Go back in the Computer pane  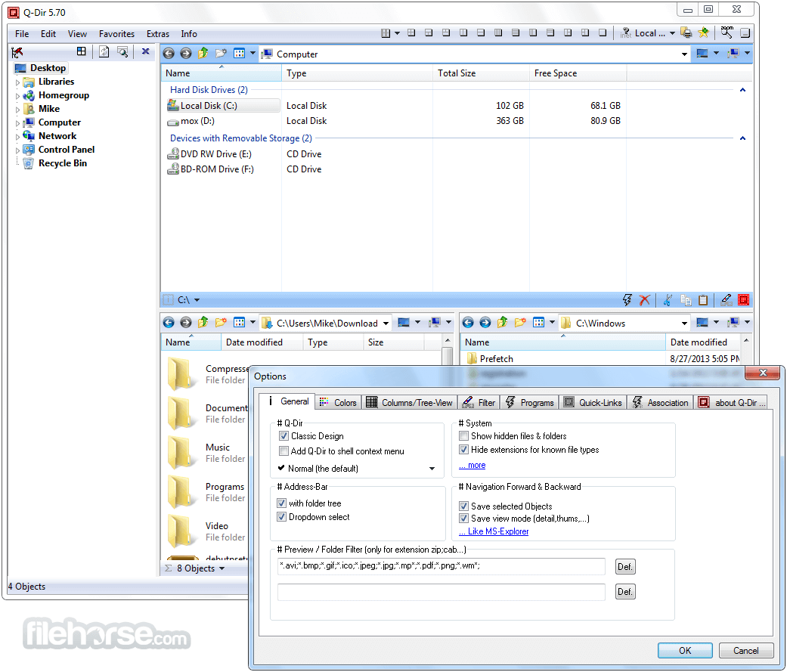(169, 54)
